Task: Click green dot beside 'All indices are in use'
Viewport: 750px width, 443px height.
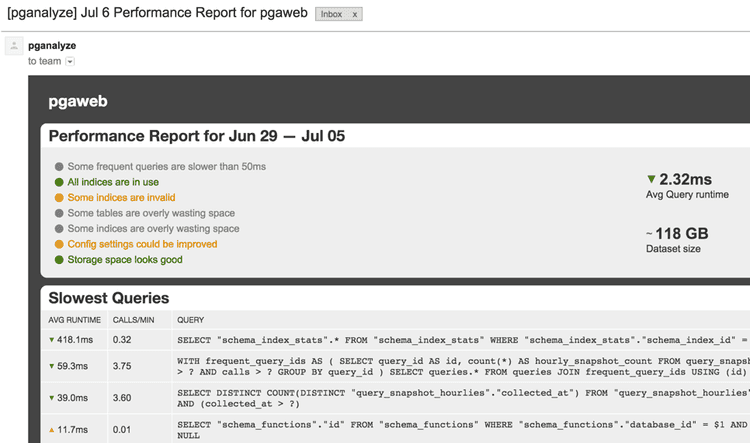Action: (59, 182)
